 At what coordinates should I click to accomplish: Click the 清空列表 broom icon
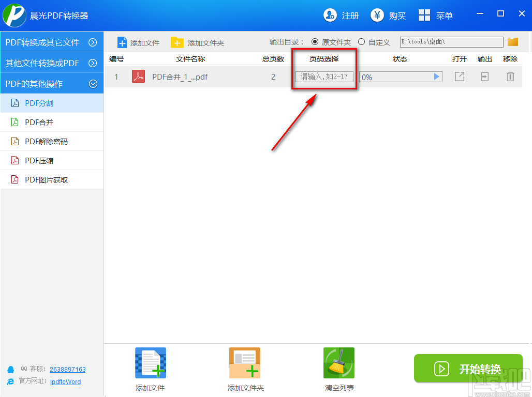pyautogui.click(x=339, y=363)
